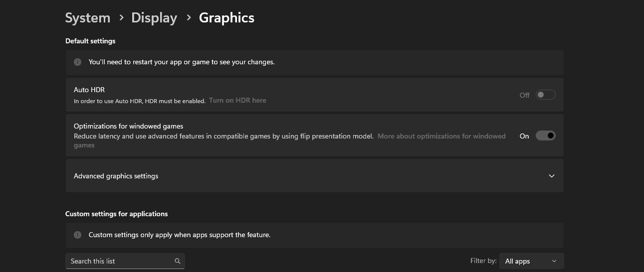Click the breadcrumb arrow between System and Display
This screenshot has height=272, width=644.
pyautogui.click(x=121, y=18)
